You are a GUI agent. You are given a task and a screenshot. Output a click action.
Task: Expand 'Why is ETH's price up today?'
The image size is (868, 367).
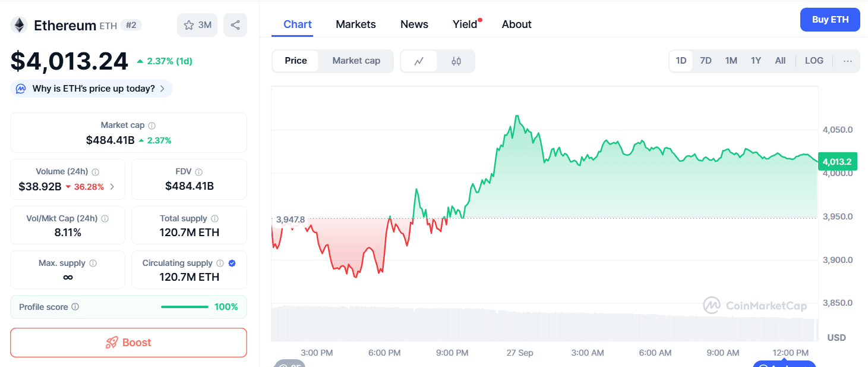[92, 89]
